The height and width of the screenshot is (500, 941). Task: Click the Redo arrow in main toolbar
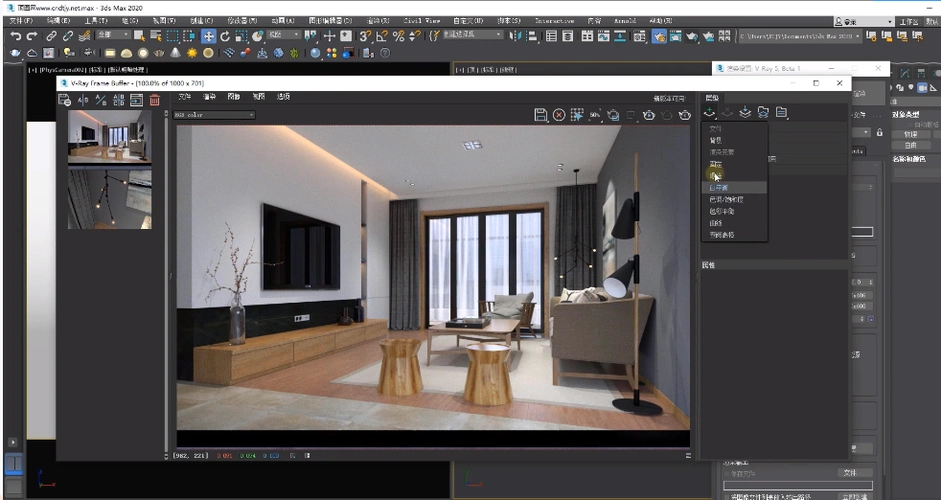tap(32, 37)
